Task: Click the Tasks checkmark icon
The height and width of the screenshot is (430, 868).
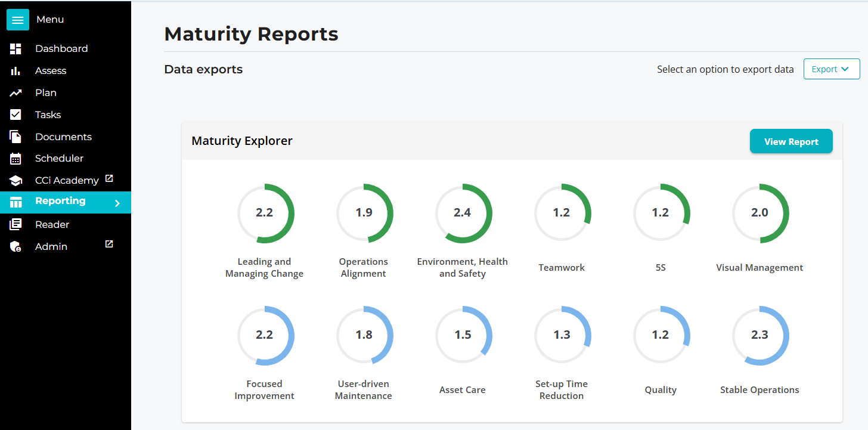Action: (x=16, y=115)
